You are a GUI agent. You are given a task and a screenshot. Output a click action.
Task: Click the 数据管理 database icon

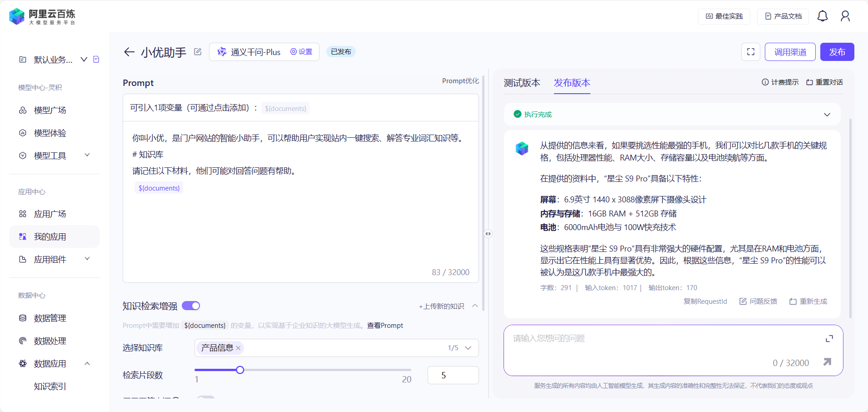click(x=23, y=318)
